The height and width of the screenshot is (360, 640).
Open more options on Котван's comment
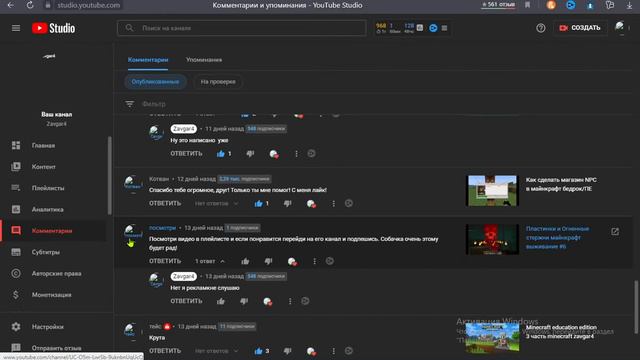click(333, 203)
